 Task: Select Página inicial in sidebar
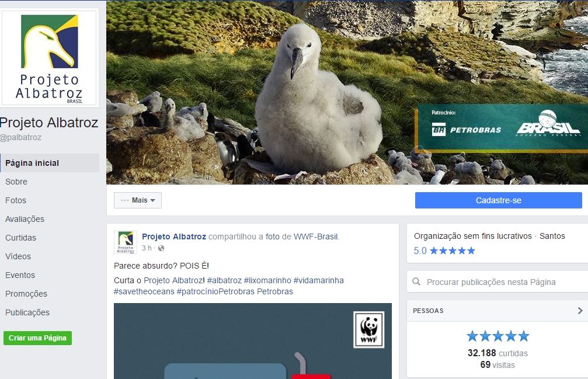[32, 163]
